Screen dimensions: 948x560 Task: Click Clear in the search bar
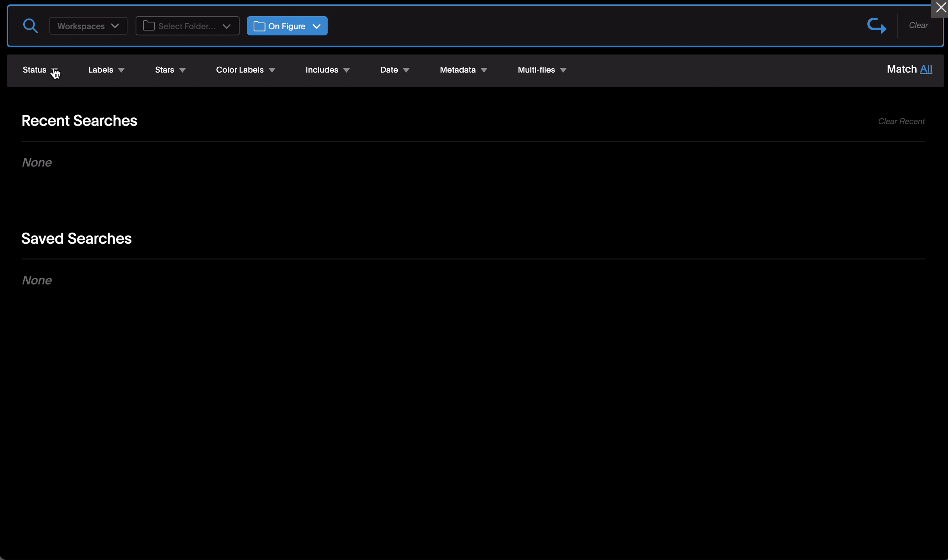918,25
